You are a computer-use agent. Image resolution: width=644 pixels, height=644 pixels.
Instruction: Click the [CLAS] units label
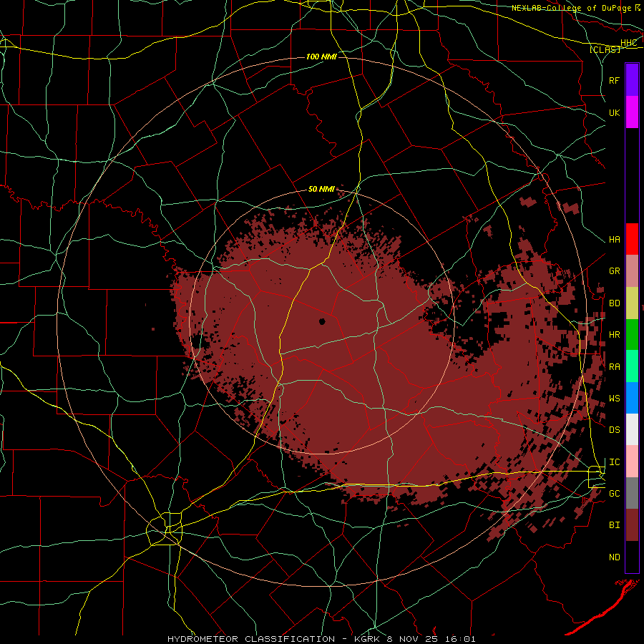(605, 49)
